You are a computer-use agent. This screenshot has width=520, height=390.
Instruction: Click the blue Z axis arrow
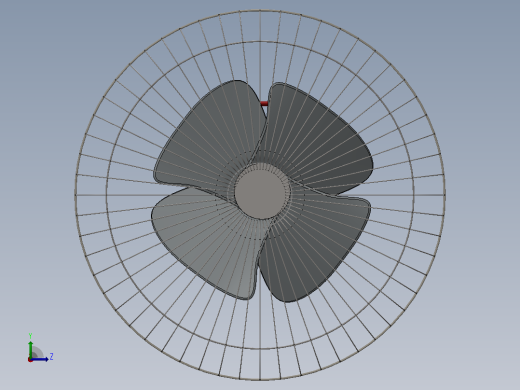[40, 359]
